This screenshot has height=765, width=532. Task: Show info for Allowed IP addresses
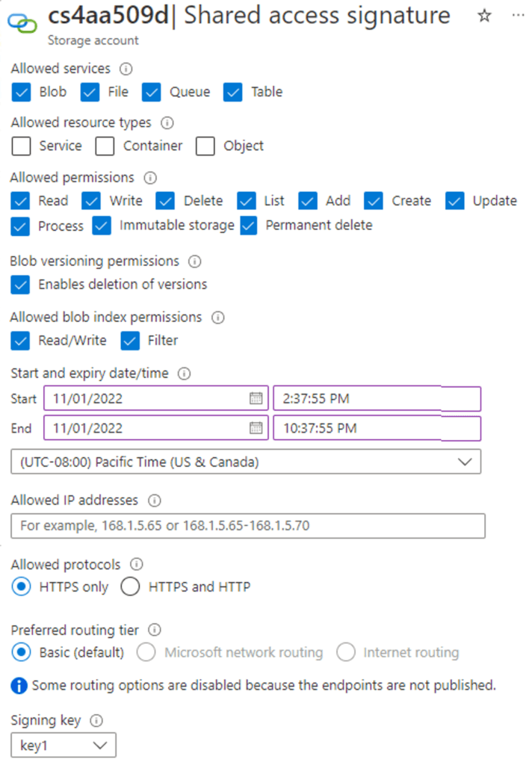[154, 501]
